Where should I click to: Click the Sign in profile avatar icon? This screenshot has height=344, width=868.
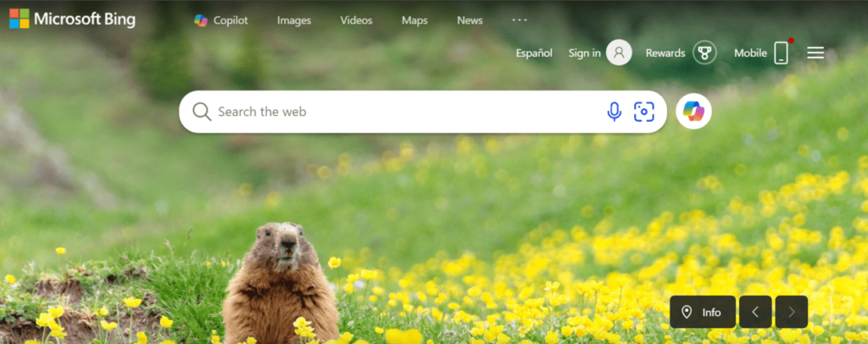(x=620, y=53)
